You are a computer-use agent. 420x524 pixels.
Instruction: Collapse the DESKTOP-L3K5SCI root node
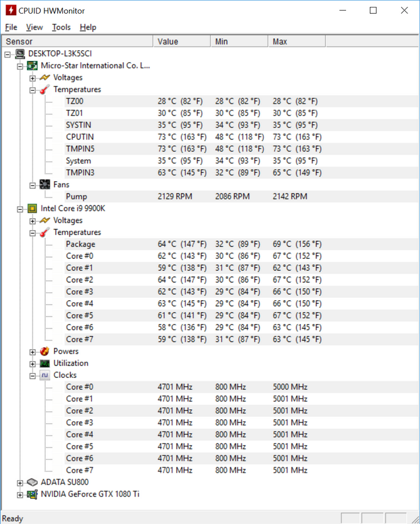(8, 55)
